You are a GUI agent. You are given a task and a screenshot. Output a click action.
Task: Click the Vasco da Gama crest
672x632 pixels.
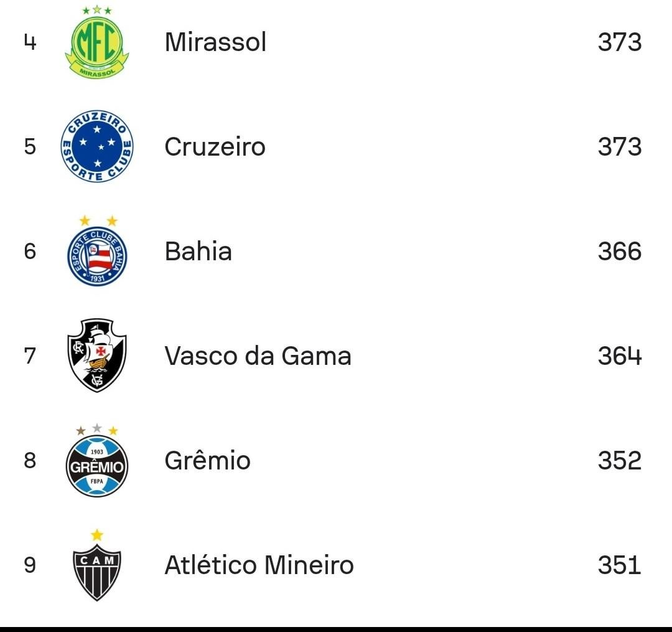tap(97, 356)
